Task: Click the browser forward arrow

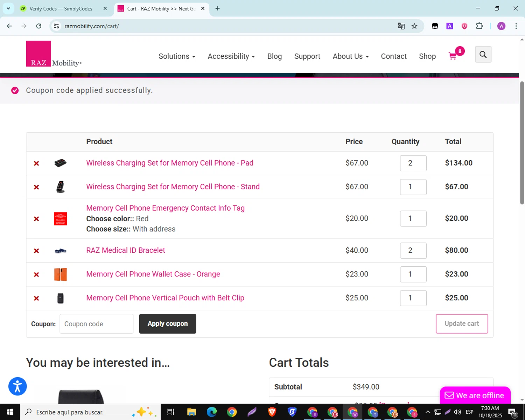Action: point(24,26)
